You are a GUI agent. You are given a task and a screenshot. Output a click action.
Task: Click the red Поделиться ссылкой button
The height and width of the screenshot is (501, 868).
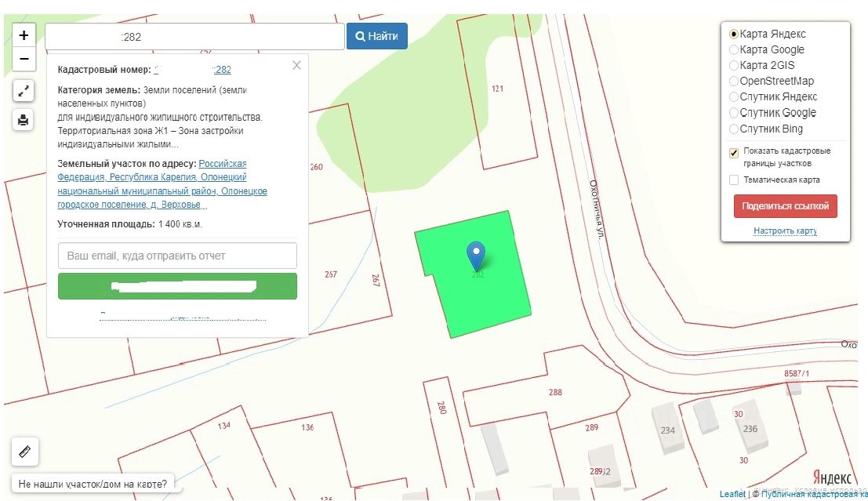click(786, 206)
